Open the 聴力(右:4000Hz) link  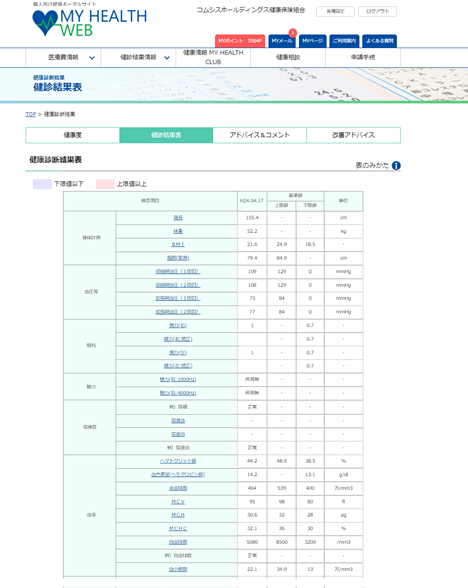click(x=178, y=393)
